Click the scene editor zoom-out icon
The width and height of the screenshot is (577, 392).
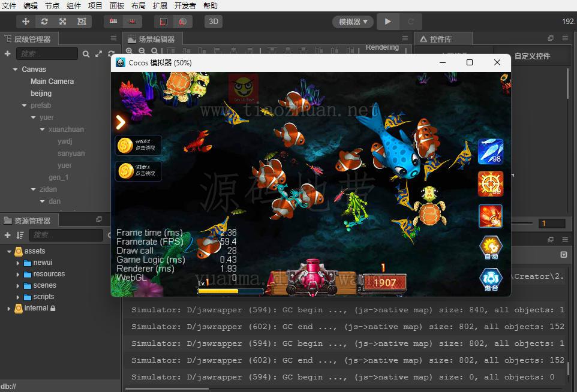point(142,51)
